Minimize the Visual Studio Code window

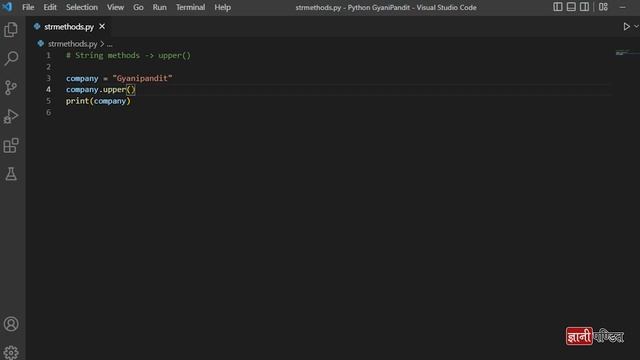(622, 7)
